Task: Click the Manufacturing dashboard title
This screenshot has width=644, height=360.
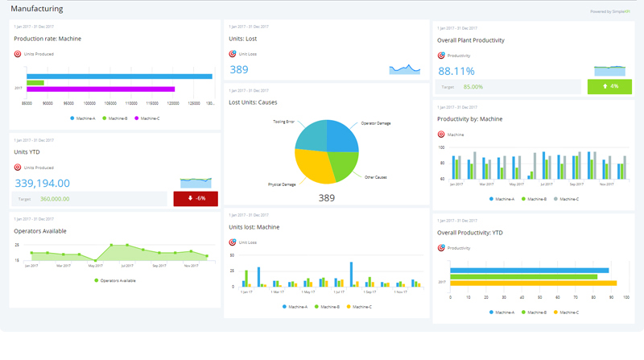Action: (x=36, y=10)
